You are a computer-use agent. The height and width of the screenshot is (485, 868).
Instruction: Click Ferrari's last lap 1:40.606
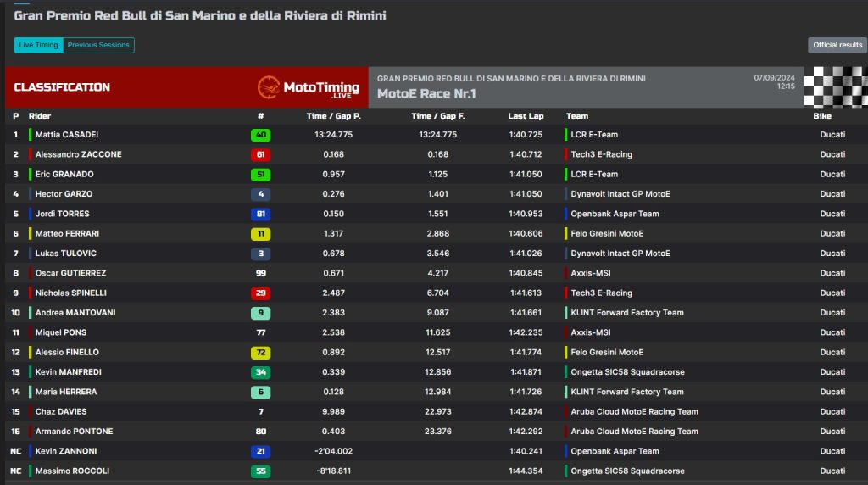click(526, 234)
